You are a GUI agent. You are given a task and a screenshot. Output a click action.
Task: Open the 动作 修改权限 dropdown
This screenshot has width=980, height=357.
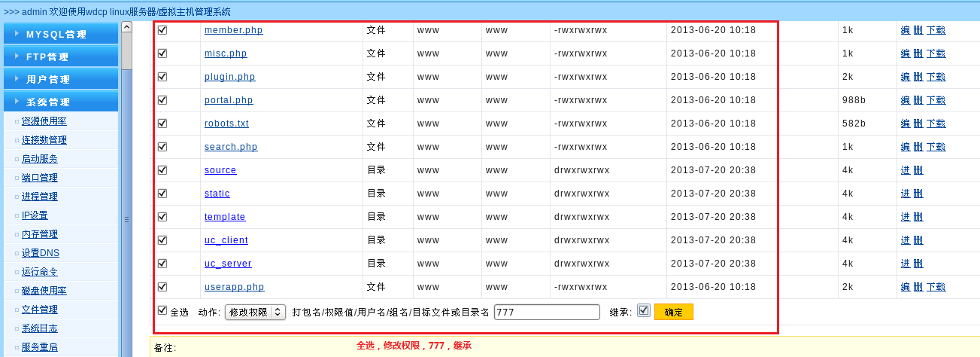pos(255,312)
